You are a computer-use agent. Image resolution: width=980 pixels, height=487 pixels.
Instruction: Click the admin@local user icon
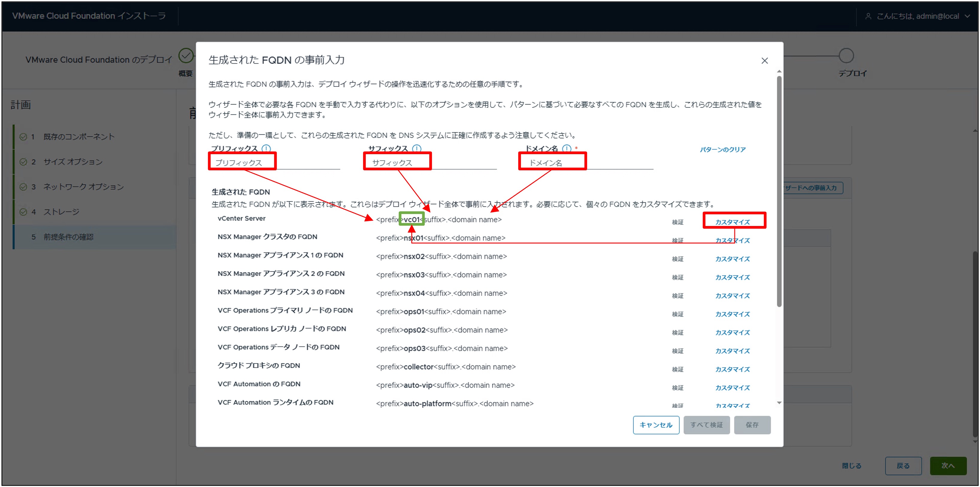pyautogui.click(x=868, y=16)
